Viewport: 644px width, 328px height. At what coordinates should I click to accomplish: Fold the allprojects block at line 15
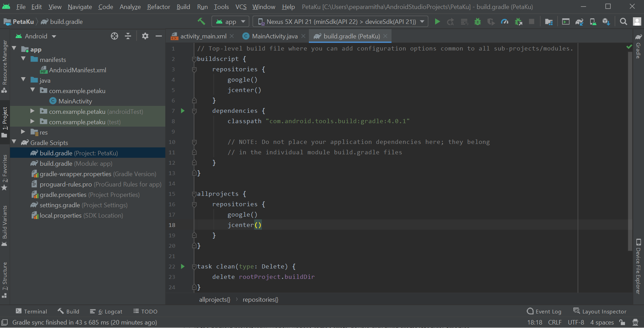[x=194, y=194]
